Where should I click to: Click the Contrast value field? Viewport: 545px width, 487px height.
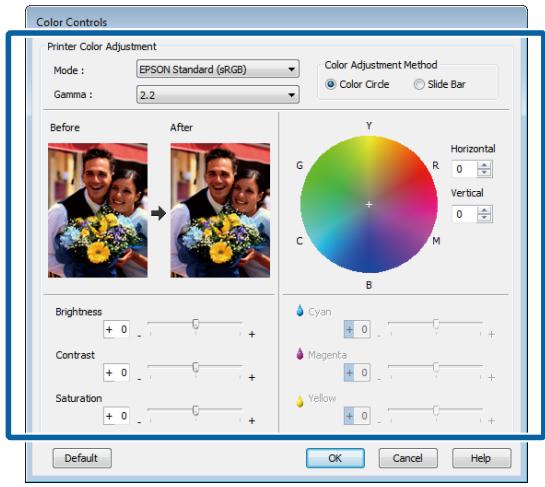[x=116, y=373]
